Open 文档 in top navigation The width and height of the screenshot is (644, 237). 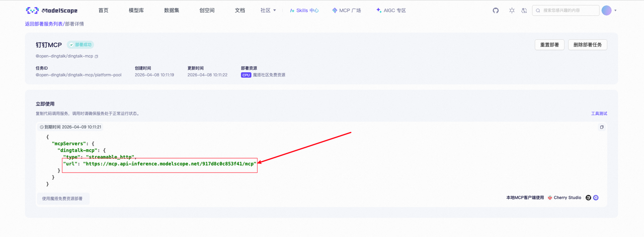coord(240,10)
